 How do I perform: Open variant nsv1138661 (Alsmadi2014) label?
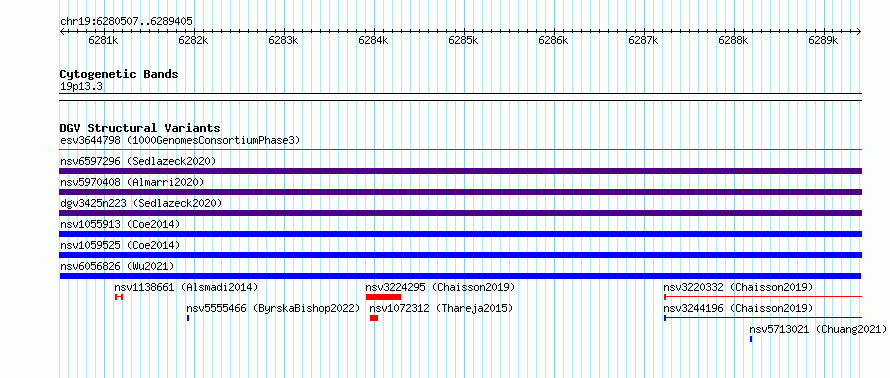(186, 287)
